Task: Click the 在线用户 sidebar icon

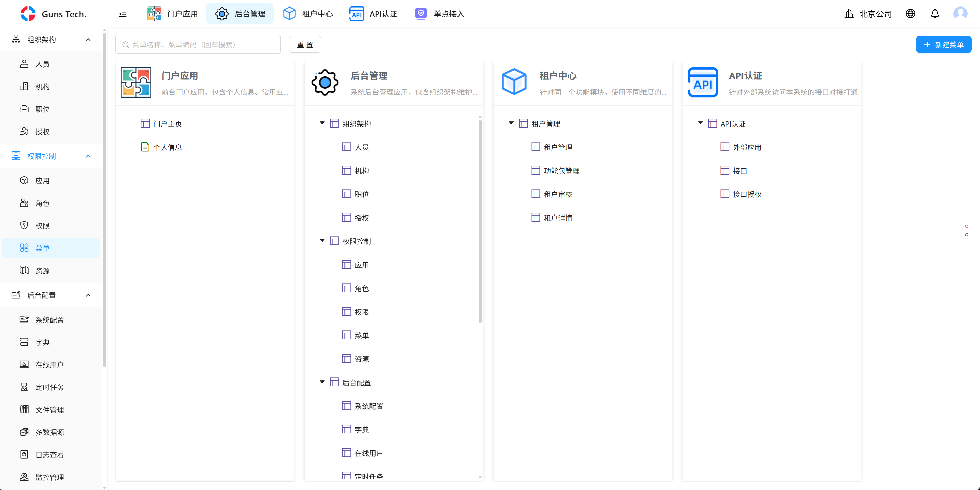Action: [24, 365]
